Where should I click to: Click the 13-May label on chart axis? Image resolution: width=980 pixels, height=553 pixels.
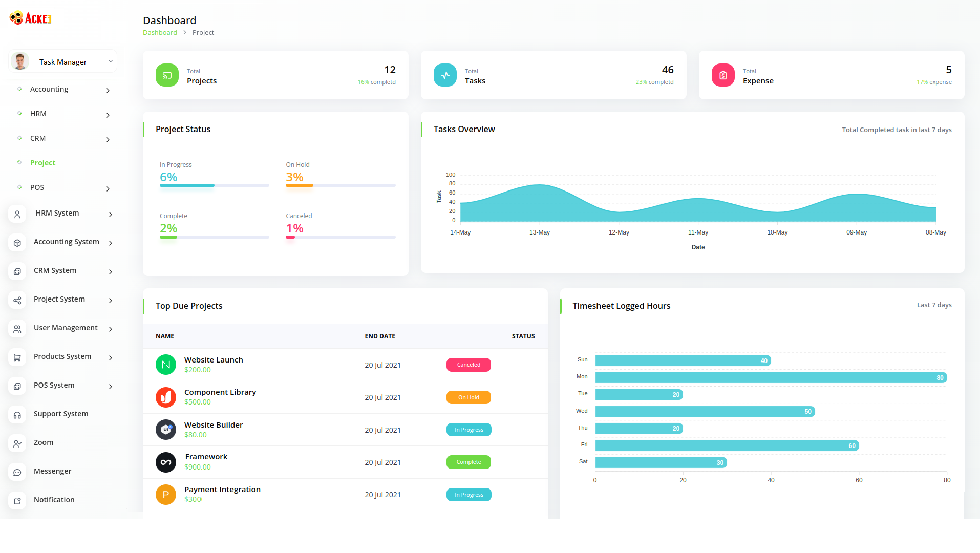click(540, 232)
